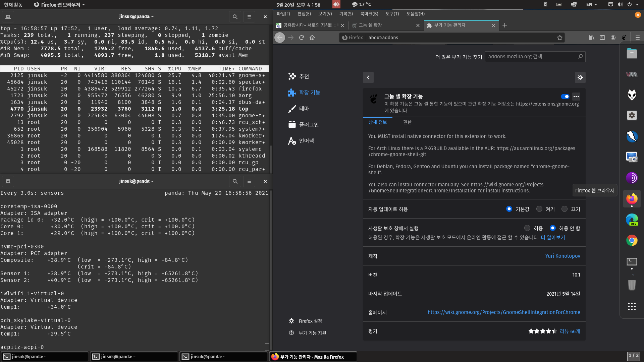Go back to the extensions list arrow

tap(368, 77)
